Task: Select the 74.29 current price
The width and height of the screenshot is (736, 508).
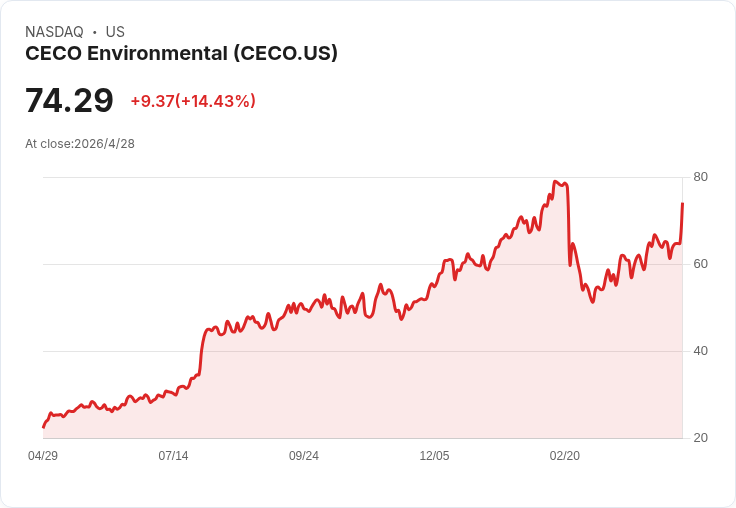Action: (69, 100)
